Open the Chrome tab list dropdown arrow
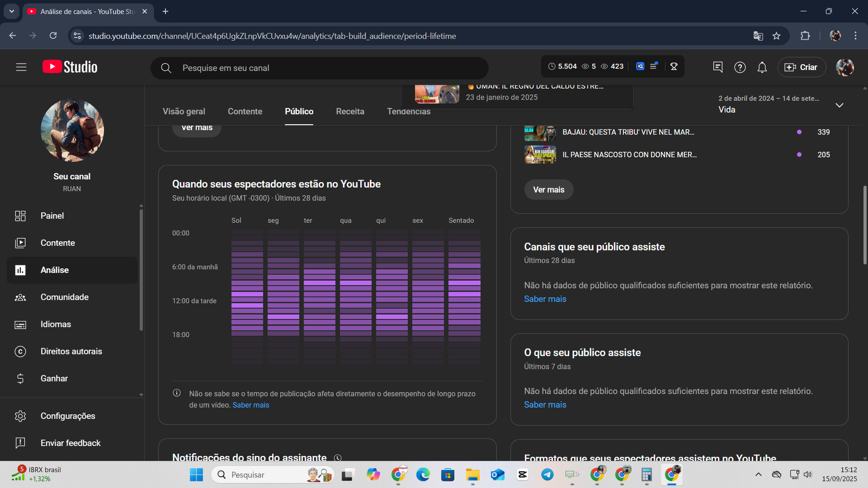The height and width of the screenshot is (488, 868). pos(11,11)
